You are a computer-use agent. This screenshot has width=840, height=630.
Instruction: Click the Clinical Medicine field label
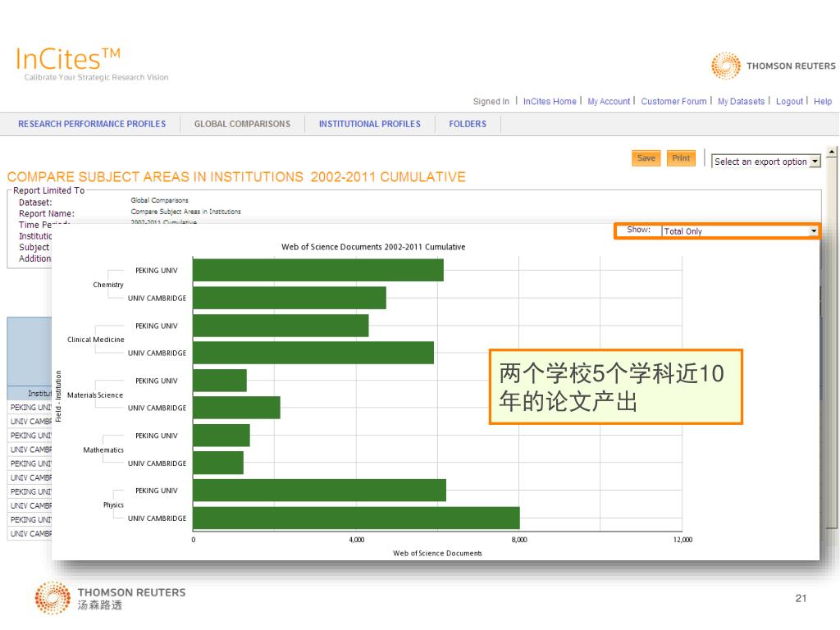tap(95, 340)
